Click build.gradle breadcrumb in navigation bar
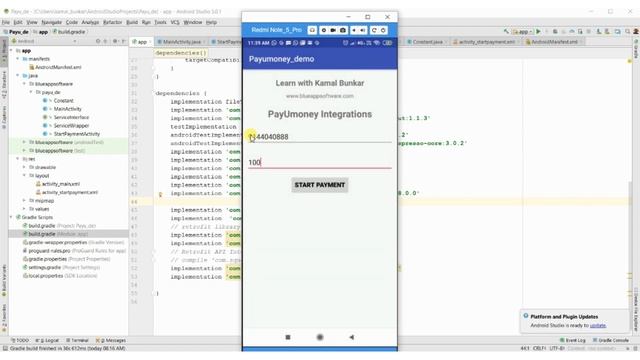 pyautogui.click(x=69, y=31)
